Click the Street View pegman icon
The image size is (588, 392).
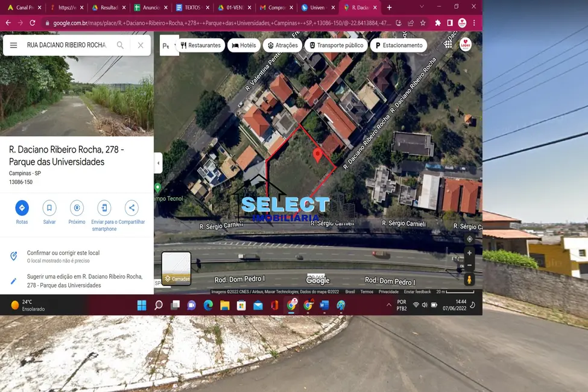(469, 279)
